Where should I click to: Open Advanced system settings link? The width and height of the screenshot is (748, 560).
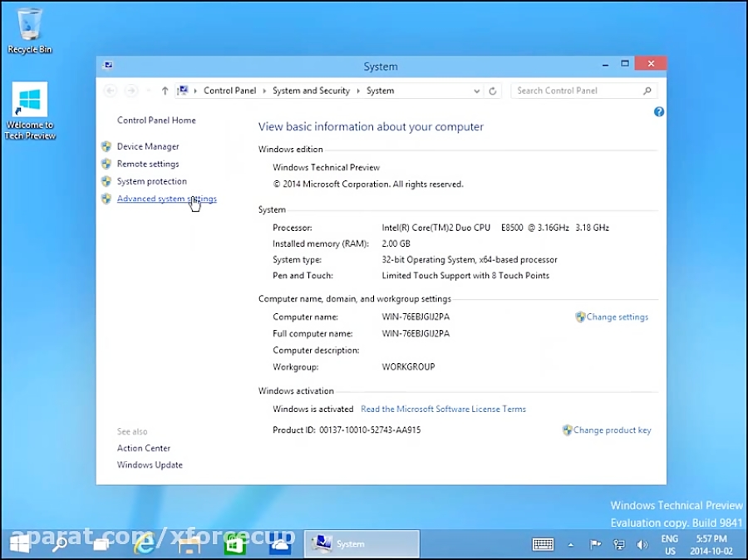pos(166,199)
